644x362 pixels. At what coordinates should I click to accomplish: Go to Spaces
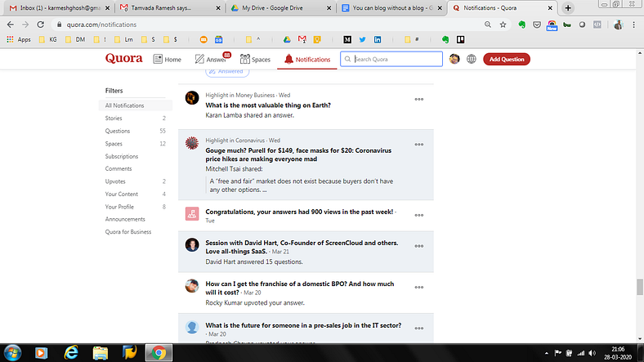tap(255, 59)
